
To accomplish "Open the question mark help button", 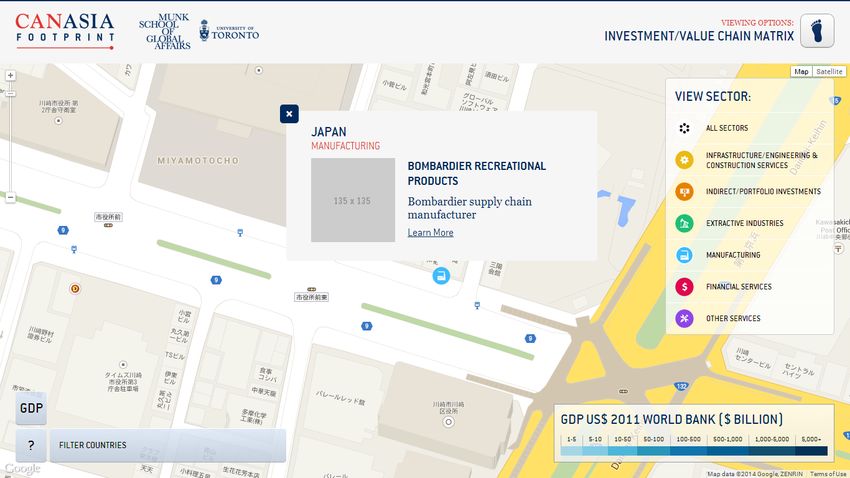I will click(31, 445).
